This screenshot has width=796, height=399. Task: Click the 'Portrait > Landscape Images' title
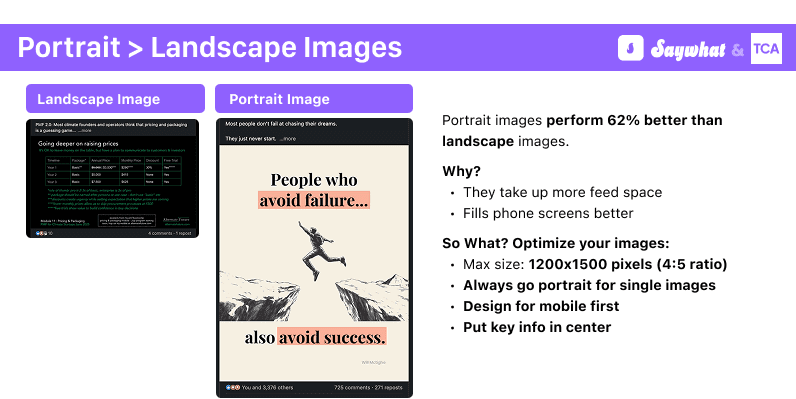pos(210,47)
